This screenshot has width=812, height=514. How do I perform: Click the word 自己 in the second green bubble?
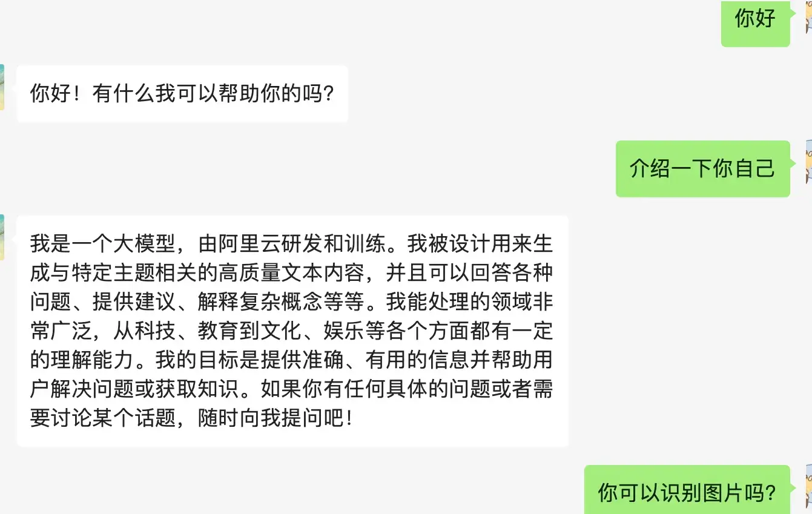click(x=755, y=168)
